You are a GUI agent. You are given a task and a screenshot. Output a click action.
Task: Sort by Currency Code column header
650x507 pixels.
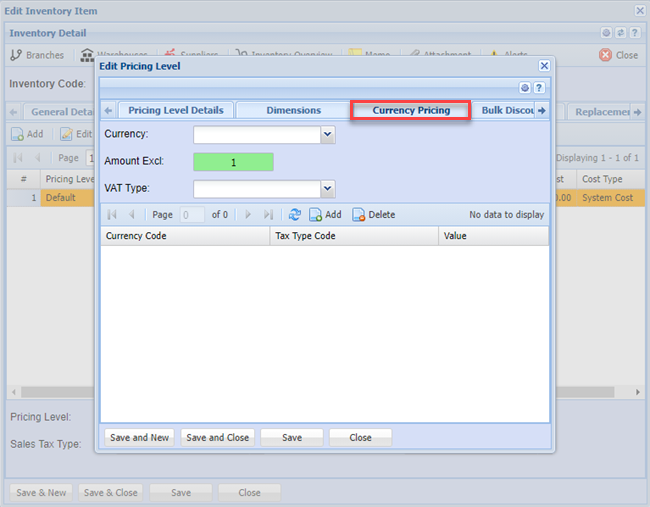coord(185,236)
